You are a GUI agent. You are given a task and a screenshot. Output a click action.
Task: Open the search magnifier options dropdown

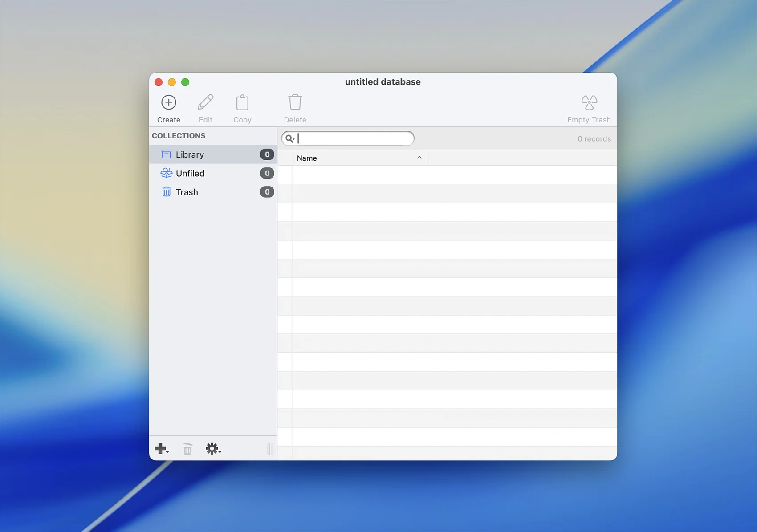290,138
